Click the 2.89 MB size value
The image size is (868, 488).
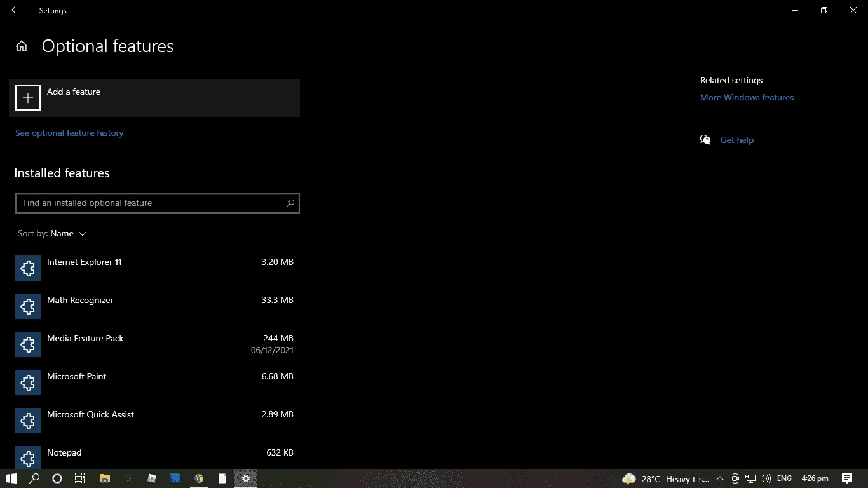coord(278,414)
